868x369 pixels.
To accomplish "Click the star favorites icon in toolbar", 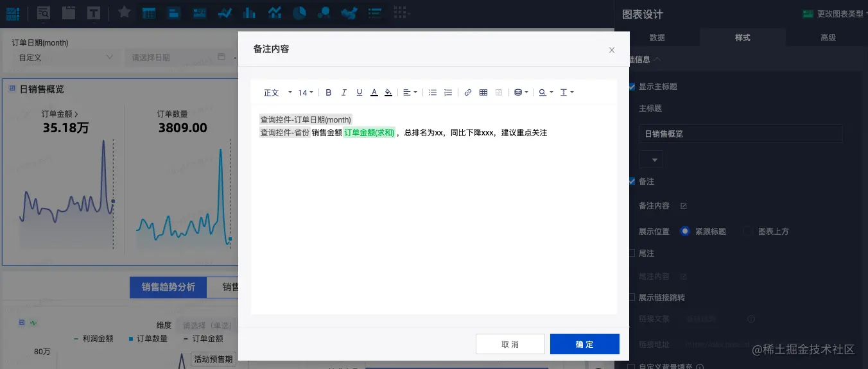I will pyautogui.click(x=125, y=12).
